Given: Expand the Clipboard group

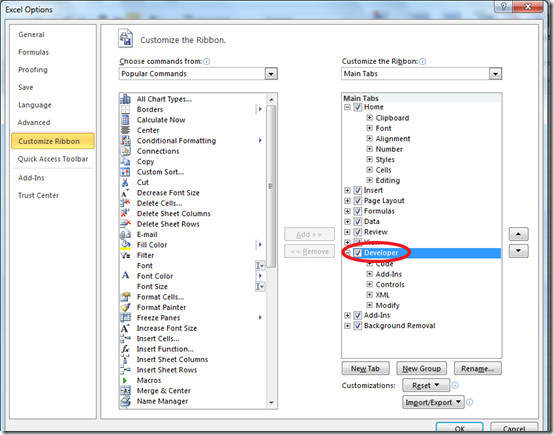Looking at the screenshot, I should [x=369, y=118].
